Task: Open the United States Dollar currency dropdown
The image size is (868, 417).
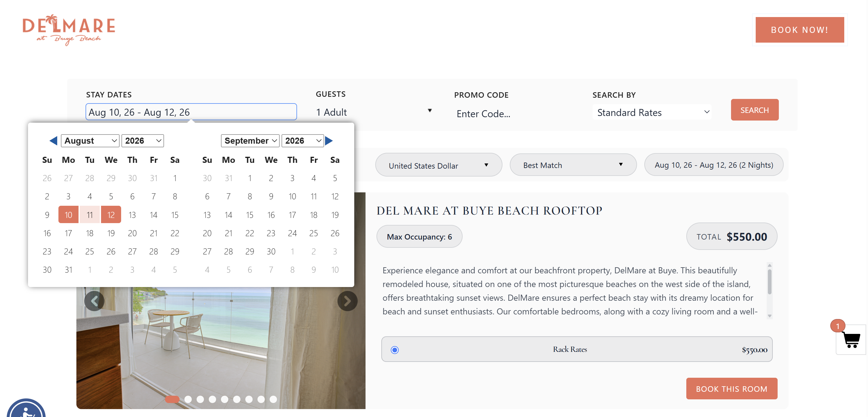Action: [x=439, y=165]
